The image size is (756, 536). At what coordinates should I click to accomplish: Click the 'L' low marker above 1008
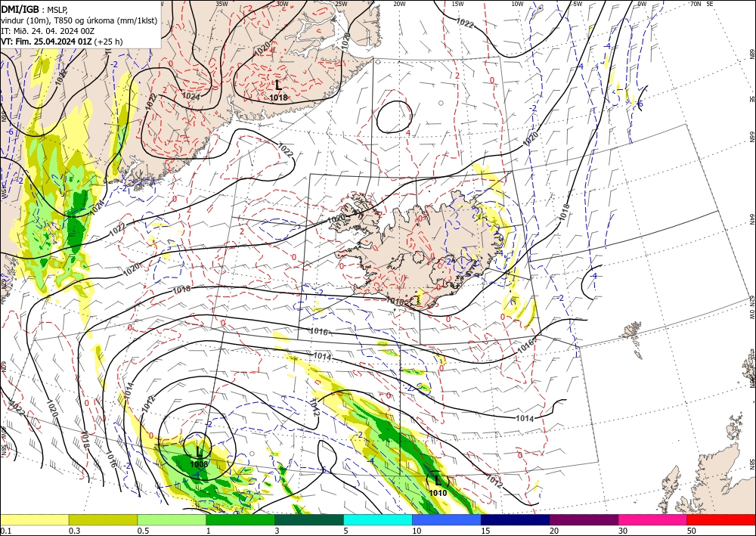(x=200, y=453)
